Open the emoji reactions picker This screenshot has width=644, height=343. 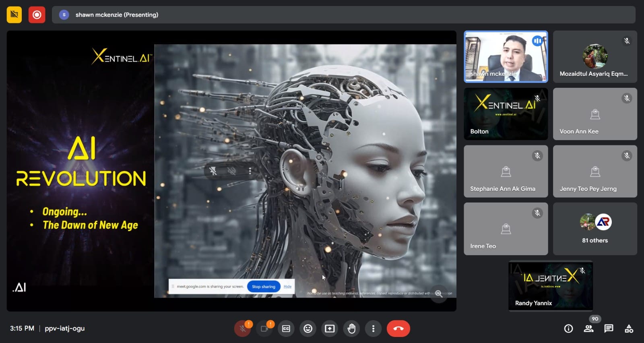point(308,329)
